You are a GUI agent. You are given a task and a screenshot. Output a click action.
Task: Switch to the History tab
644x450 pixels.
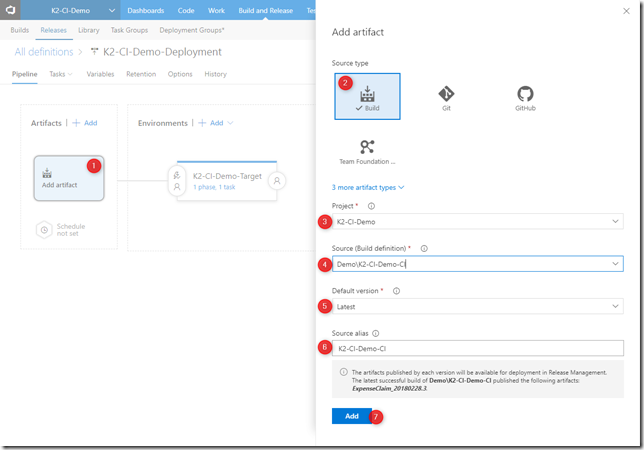pyautogui.click(x=216, y=74)
